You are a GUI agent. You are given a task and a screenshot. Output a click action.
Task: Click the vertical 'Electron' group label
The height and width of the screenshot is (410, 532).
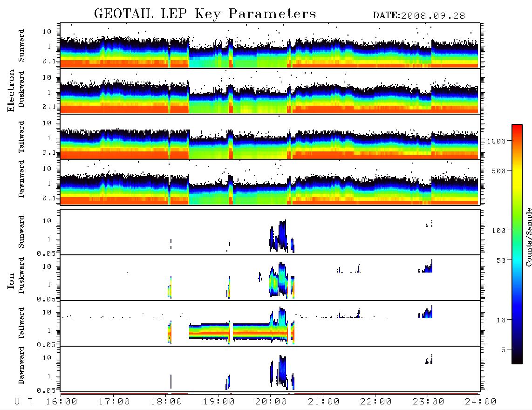coord(11,91)
